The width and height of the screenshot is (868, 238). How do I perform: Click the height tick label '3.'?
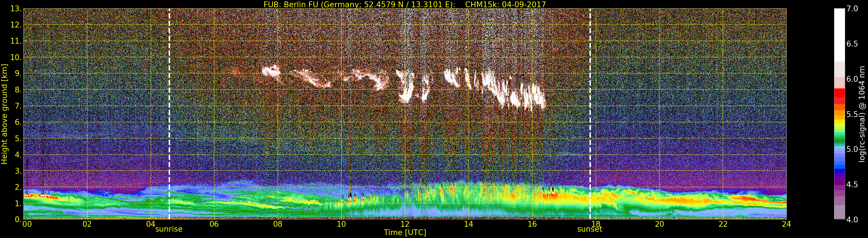click(x=18, y=171)
